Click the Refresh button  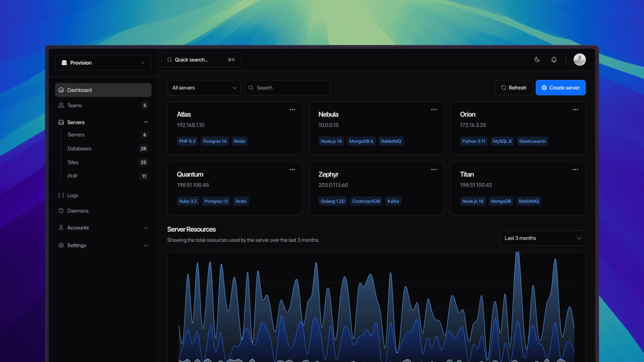click(513, 88)
